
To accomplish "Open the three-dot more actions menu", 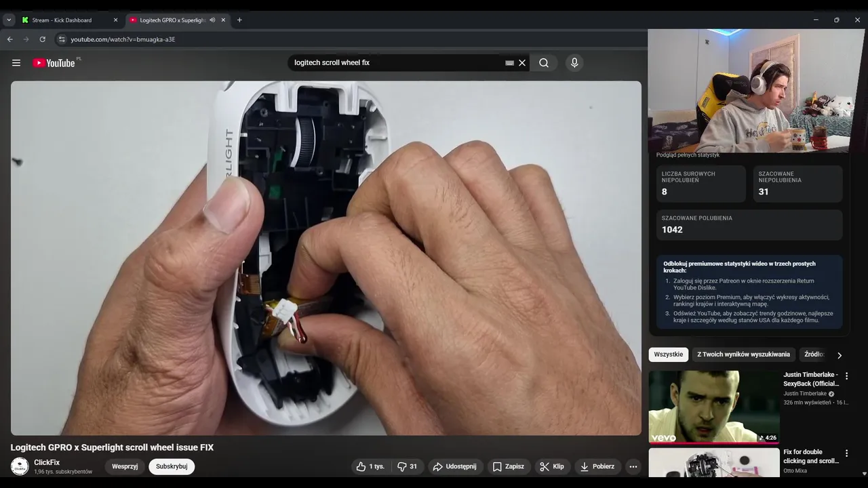I will click(633, 466).
